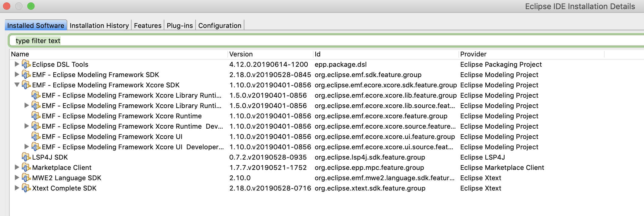This screenshot has width=644, height=216.
Task: Click the Eclipse Packaging Project provider cell
Action: [x=501, y=64]
